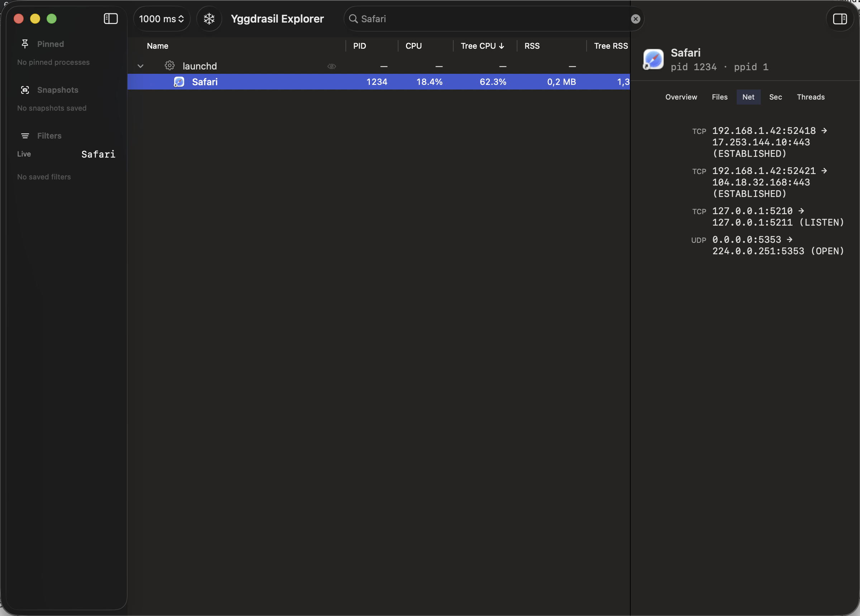Sort by the RSS column header
Image resolution: width=860 pixels, height=616 pixels.
(532, 46)
